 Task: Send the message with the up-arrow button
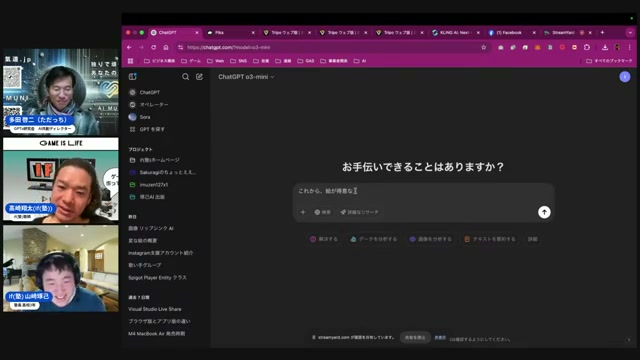544,212
